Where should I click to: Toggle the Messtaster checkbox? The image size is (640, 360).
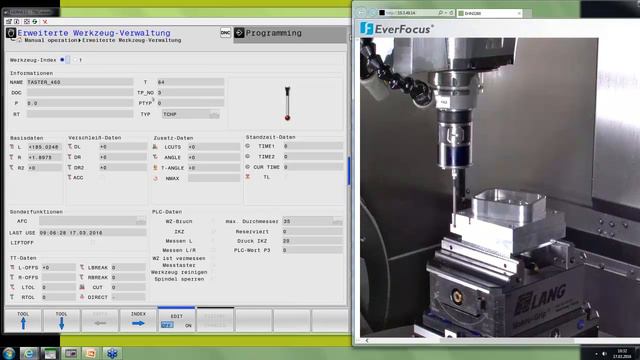click(213, 265)
